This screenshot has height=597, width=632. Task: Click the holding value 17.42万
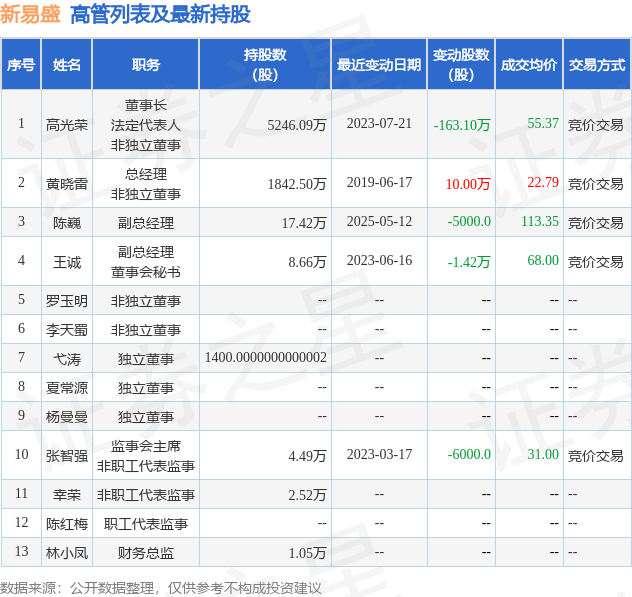pyautogui.click(x=304, y=223)
